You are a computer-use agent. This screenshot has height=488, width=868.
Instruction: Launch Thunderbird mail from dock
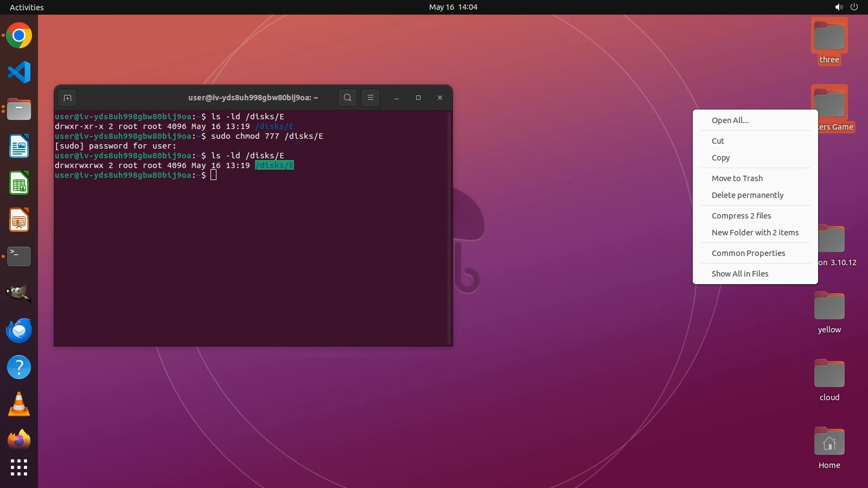[x=19, y=330]
